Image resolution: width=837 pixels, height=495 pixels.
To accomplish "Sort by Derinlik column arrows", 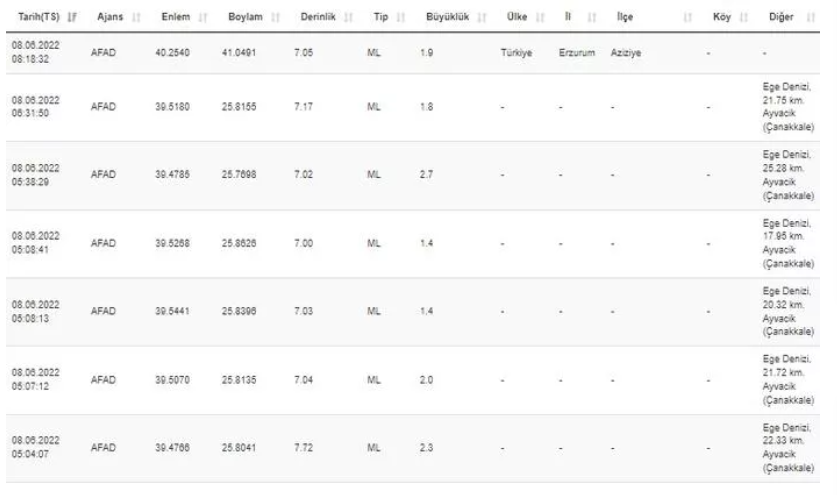I will pyautogui.click(x=349, y=18).
